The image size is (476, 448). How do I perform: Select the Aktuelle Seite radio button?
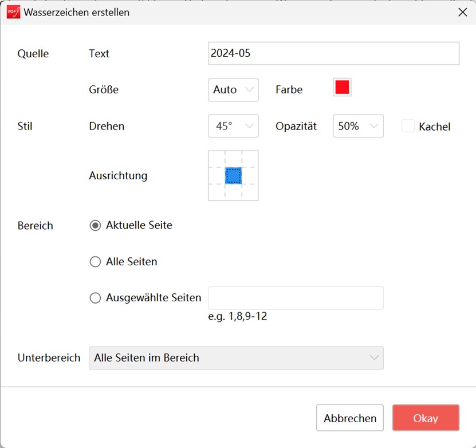[96, 226]
